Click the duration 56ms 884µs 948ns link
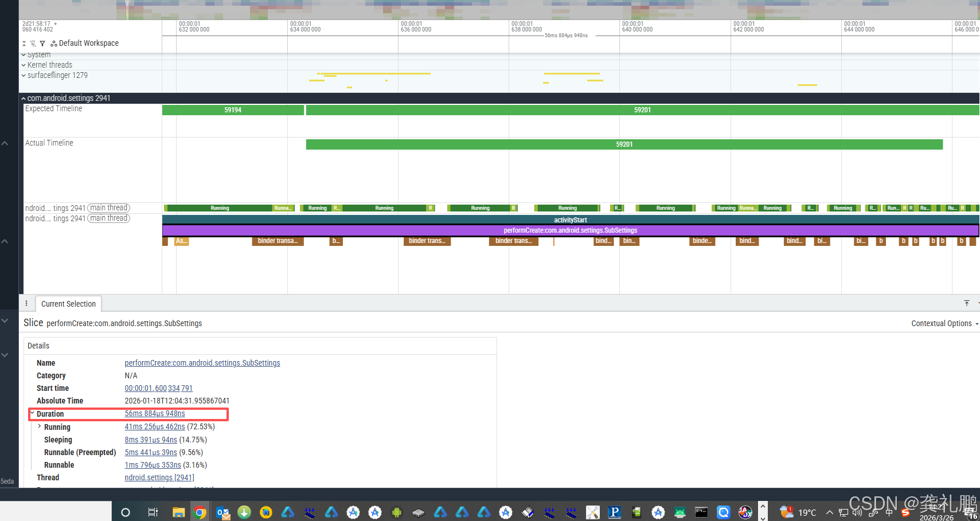Viewport: 980px width, 521px height. point(155,414)
